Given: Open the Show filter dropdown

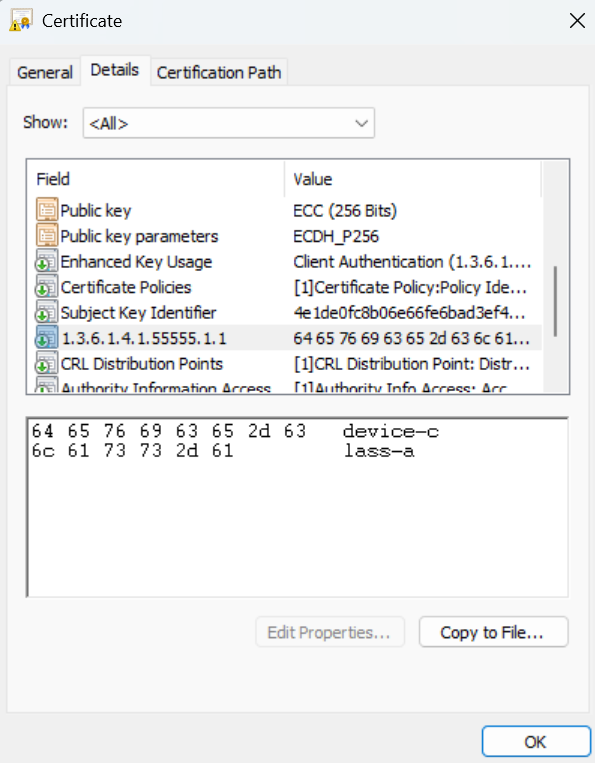Looking at the screenshot, I should coord(229,123).
